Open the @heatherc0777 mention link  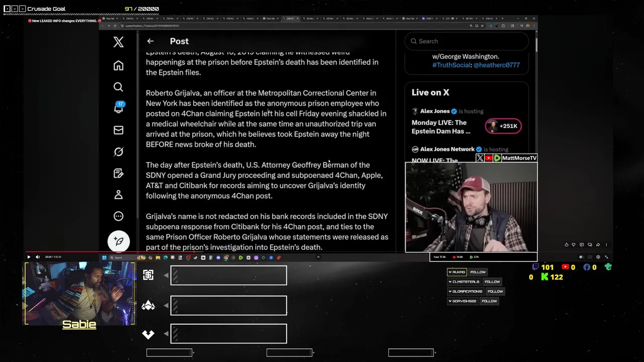click(x=497, y=65)
